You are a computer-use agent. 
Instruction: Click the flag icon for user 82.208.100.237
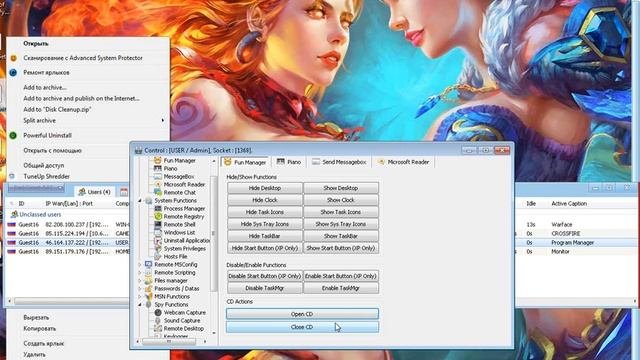pos(11,224)
